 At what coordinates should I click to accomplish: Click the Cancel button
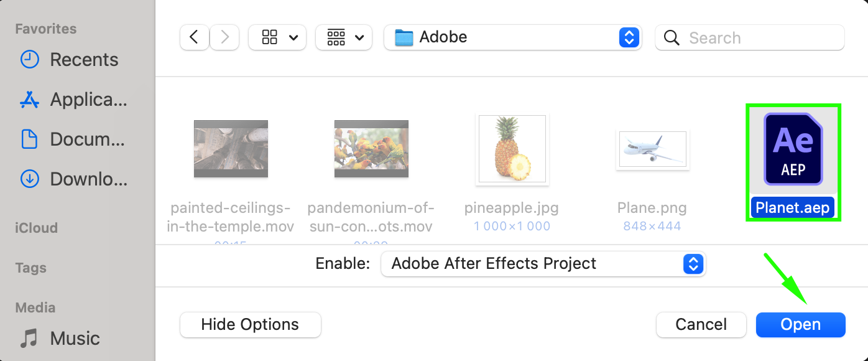click(x=701, y=325)
